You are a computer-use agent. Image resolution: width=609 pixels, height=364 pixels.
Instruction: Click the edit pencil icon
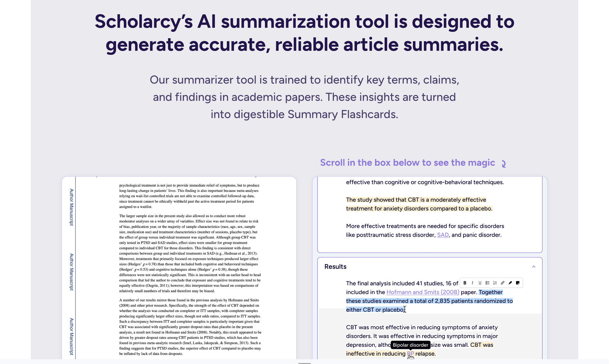(511, 283)
